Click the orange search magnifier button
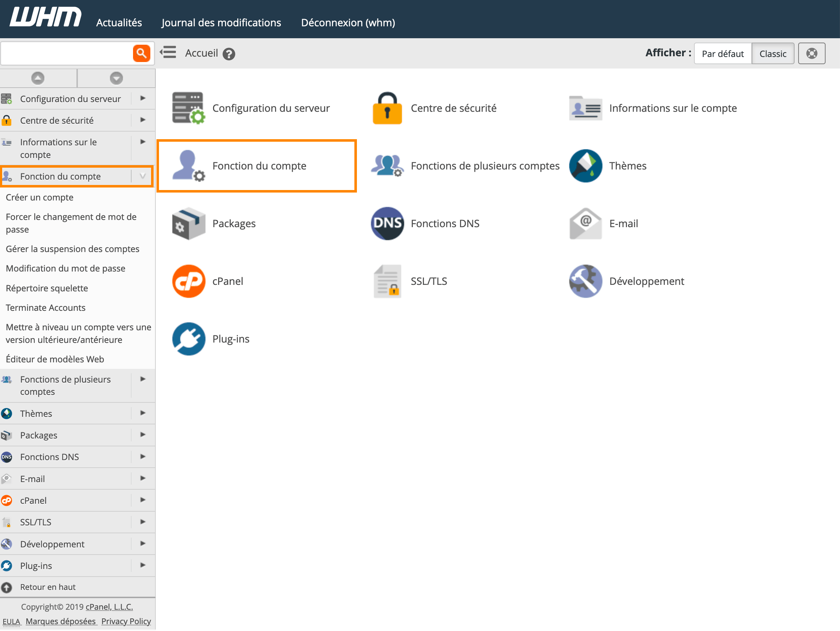This screenshot has height=631, width=840. click(x=141, y=53)
